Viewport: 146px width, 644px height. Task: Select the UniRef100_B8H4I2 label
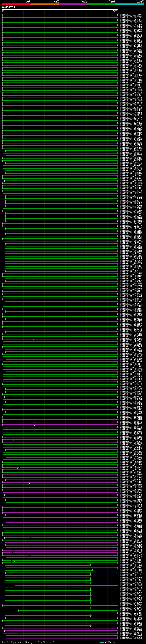coord(131,427)
